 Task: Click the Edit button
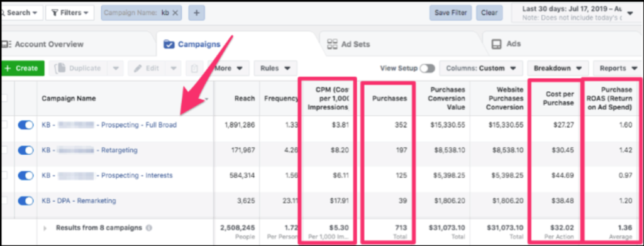pos(147,68)
